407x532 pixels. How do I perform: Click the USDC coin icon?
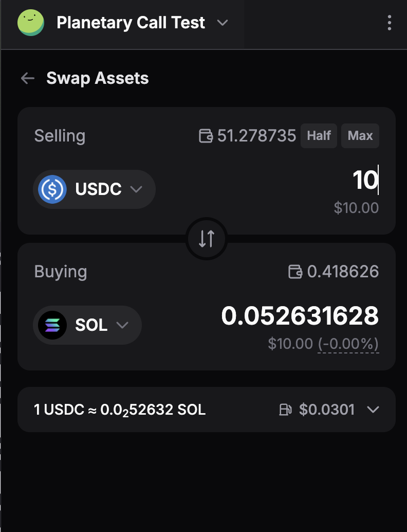[52, 189]
